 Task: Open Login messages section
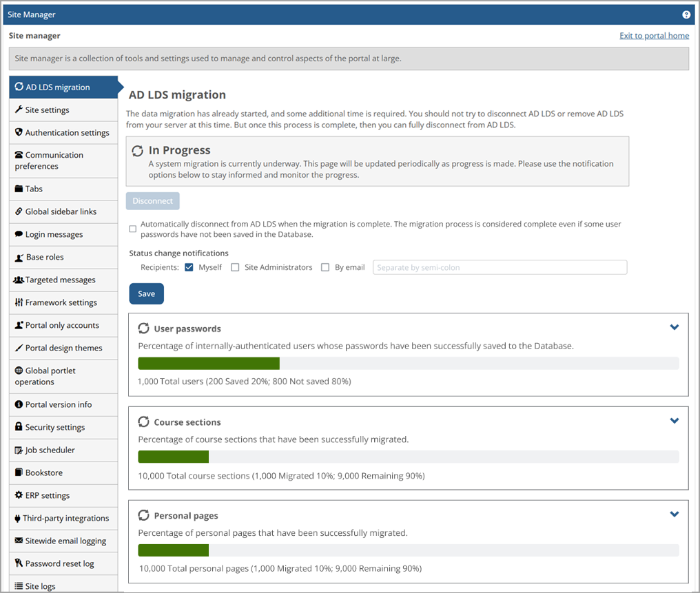point(63,234)
